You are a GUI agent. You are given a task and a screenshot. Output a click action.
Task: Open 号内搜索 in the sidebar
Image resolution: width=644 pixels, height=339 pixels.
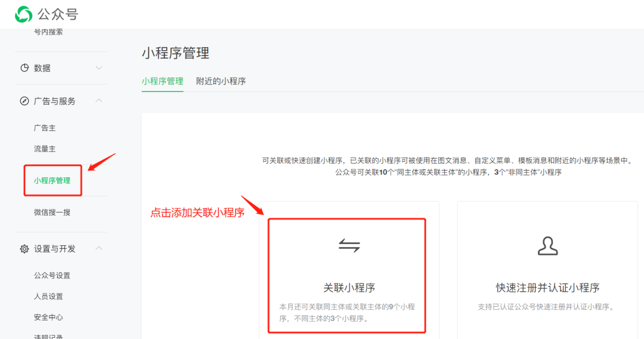tap(48, 32)
